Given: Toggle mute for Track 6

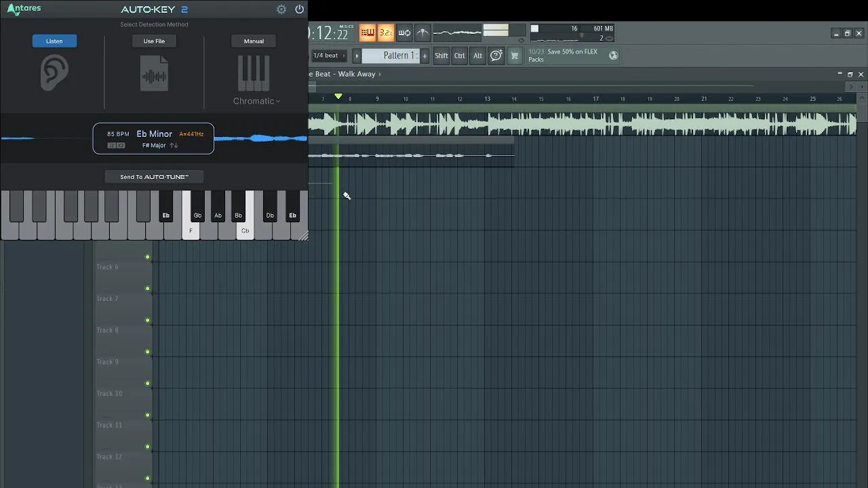Looking at the screenshot, I should [x=147, y=258].
